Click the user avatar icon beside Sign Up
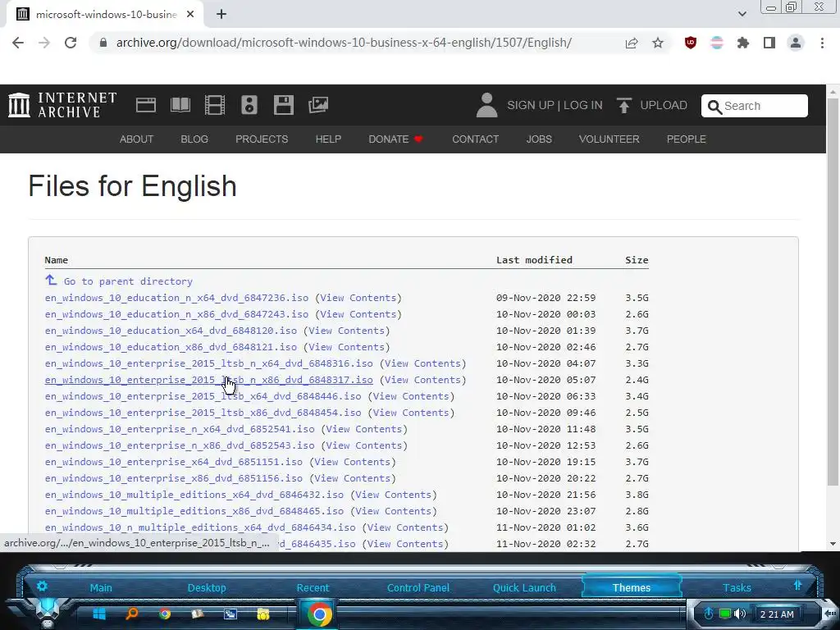840x630 pixels. point(486,105)
